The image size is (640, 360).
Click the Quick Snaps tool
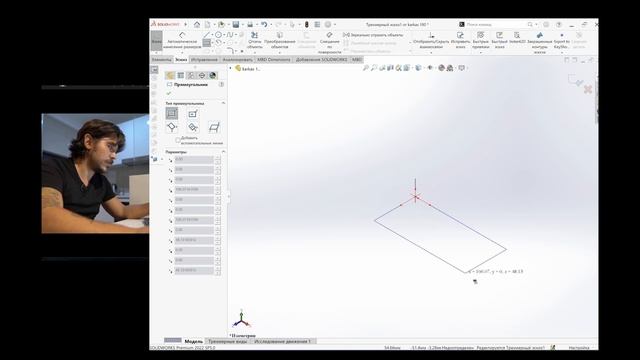pos(480,41)
